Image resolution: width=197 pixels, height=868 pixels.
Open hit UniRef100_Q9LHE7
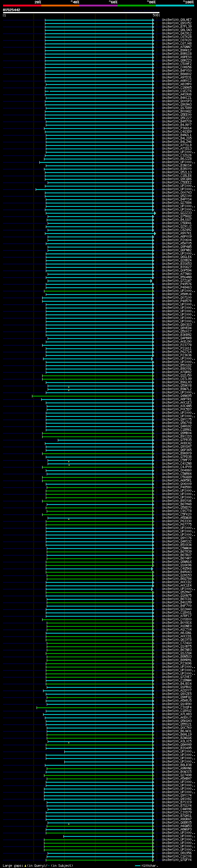click(176, 20)
